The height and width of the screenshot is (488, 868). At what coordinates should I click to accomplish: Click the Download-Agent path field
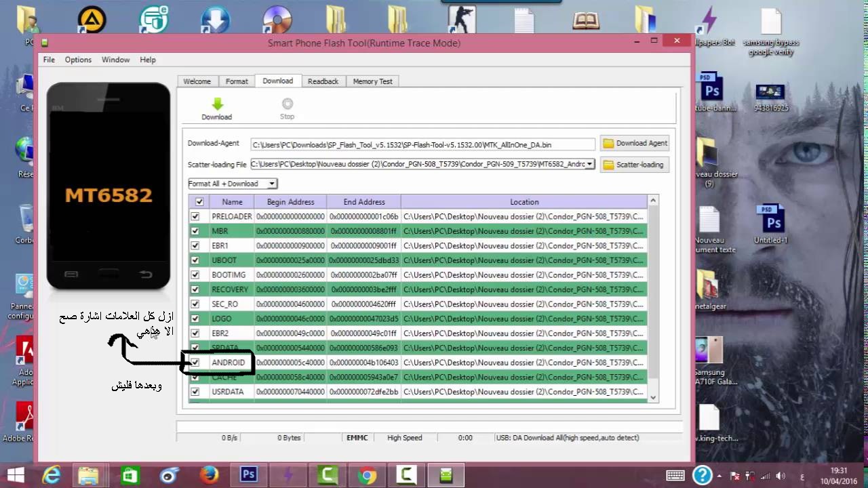(422, 144)
